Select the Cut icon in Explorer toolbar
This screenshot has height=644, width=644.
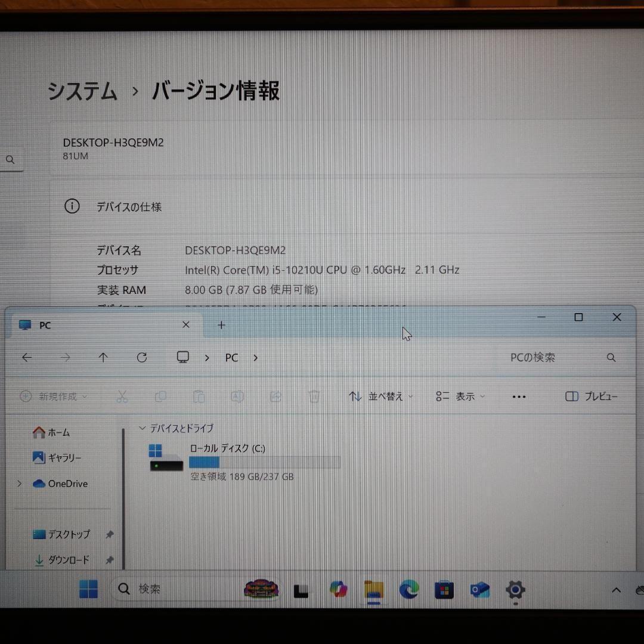122,396
